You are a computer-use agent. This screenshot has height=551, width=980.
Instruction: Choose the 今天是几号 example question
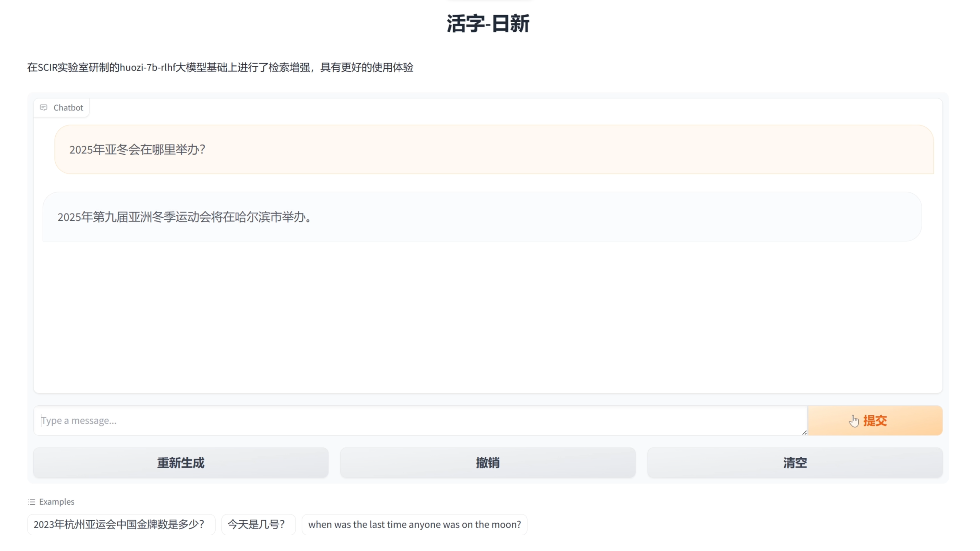[x=256, y=524]
